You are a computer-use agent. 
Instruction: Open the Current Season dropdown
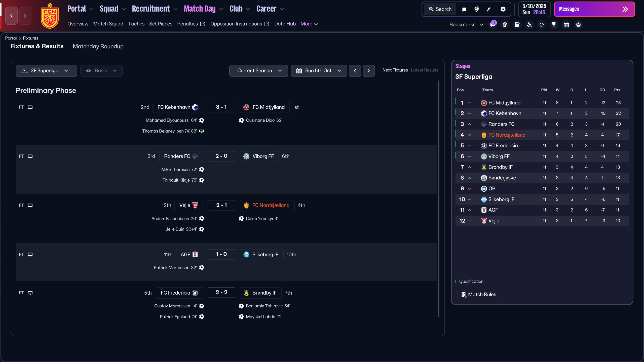(x=258, y=71)
